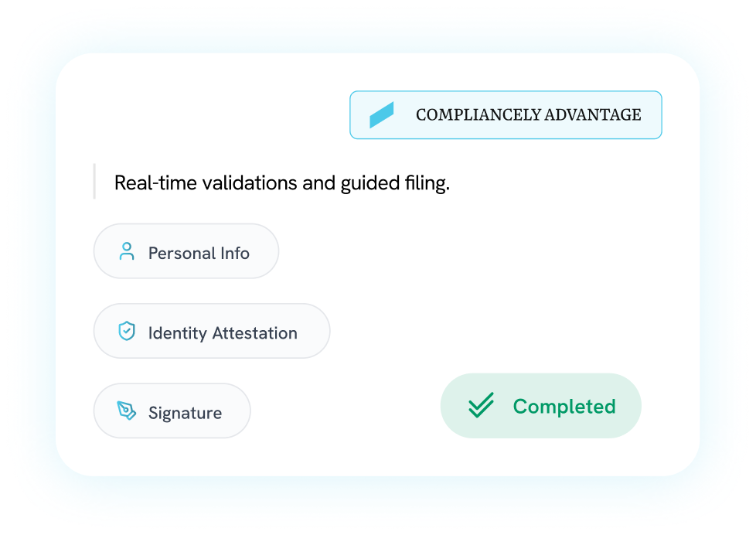Click the 'Real-time validations and guided filing' text
This screenshot has height=535, width=756.
(281, 183)
